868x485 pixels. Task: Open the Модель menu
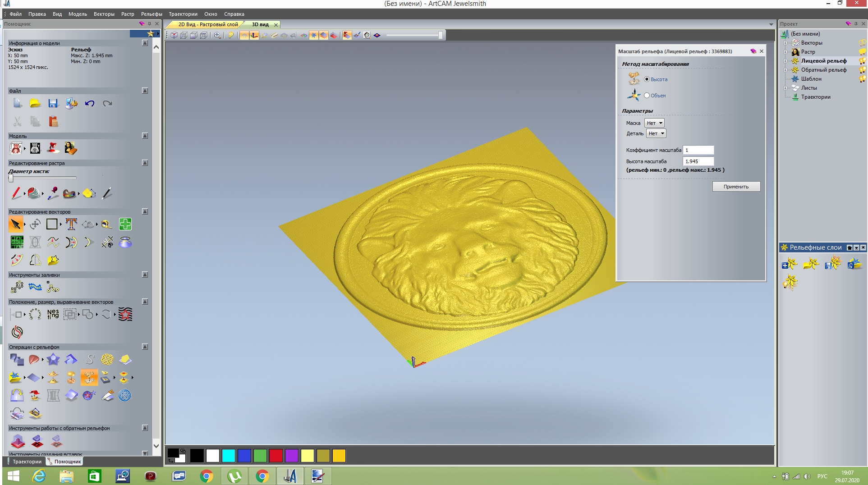(78, 14)
